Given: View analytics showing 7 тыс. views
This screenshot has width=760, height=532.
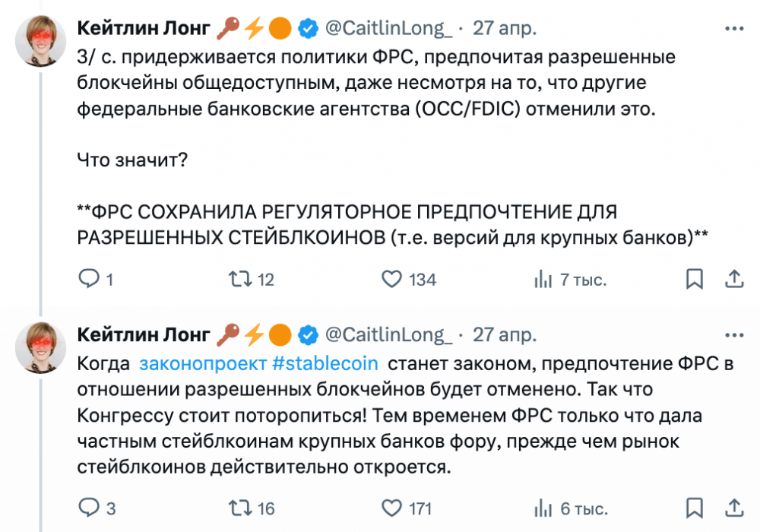Looking at the screenshot, I should (543, 280).
